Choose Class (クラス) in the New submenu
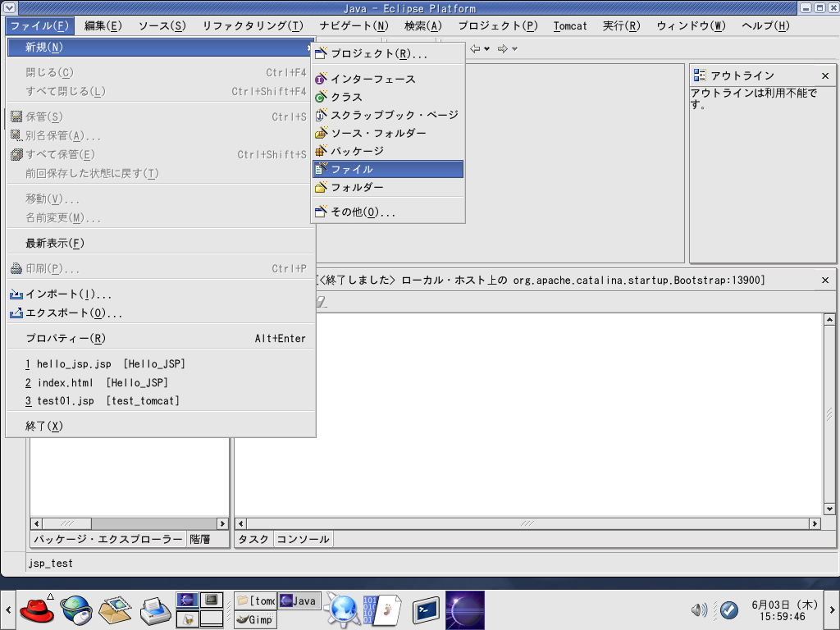Image resolution: width=840 pixels, height=630 pixels. [388, 97]
